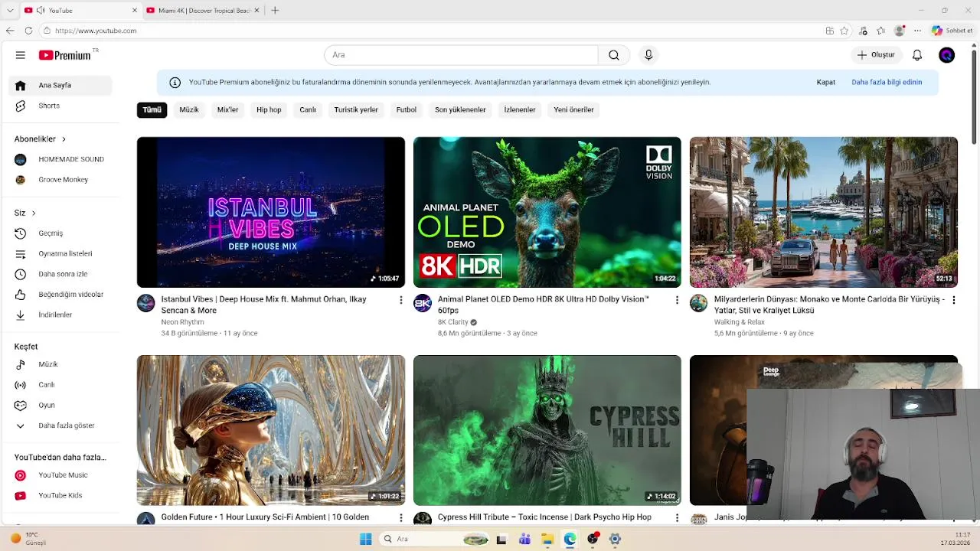Select the Turistik yerler filter chip
This screenshot has height=551, width=980.
356,110
